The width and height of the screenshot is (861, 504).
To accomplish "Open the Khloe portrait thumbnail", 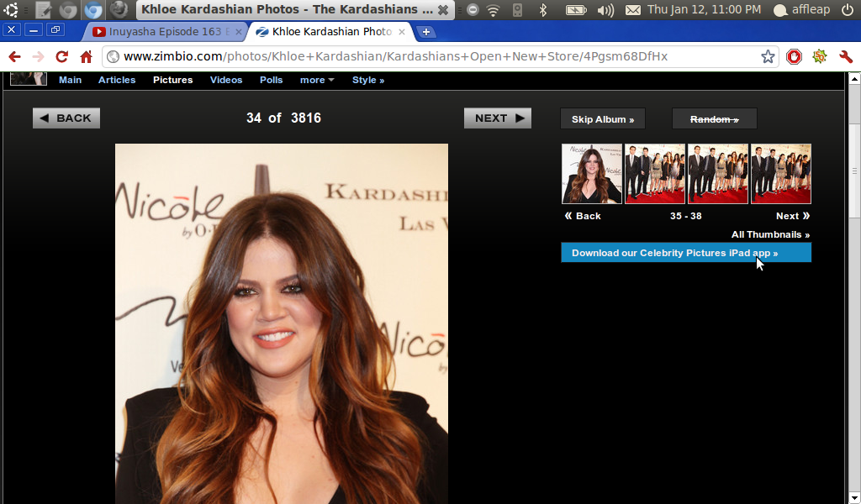I will (x=592, y=174).
